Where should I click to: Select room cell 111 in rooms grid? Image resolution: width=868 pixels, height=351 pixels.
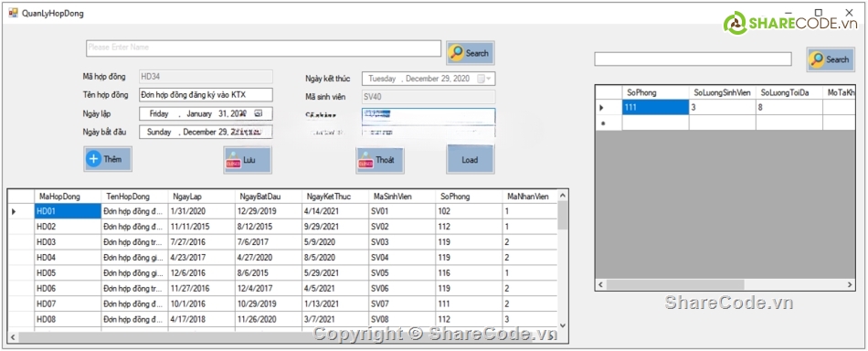[655, 108]
